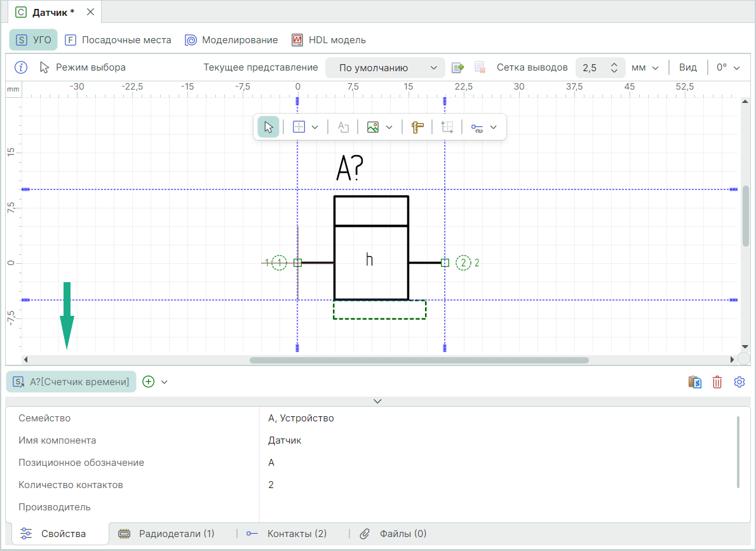The image size is (756, 551).
Task: Select the arrow pointer tool in floating toolbar
Action: pos(268,127)
